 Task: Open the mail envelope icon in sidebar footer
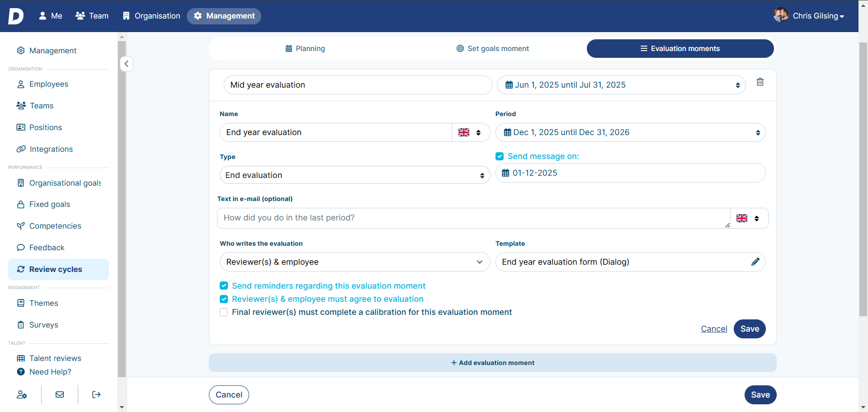[x=60, y=394]
